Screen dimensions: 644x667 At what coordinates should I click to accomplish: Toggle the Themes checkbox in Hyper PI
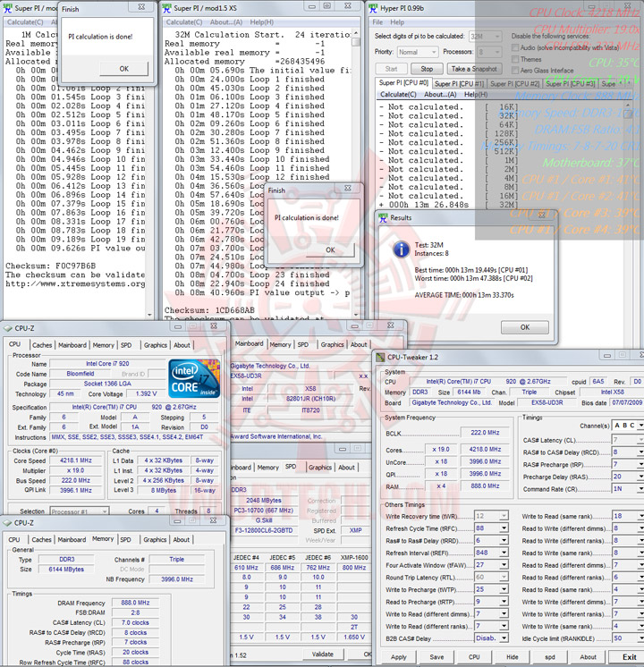(515, 59)
